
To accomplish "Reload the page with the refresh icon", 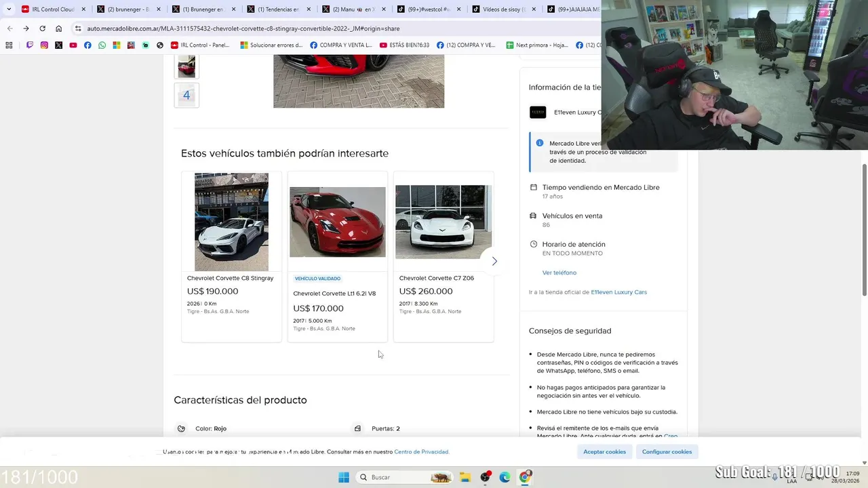I will (x=42, y=28).
